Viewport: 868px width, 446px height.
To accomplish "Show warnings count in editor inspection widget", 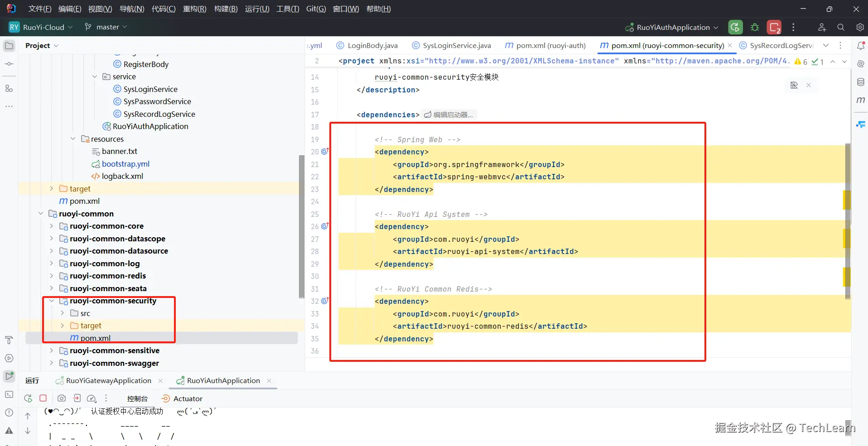I will [801, 62].
